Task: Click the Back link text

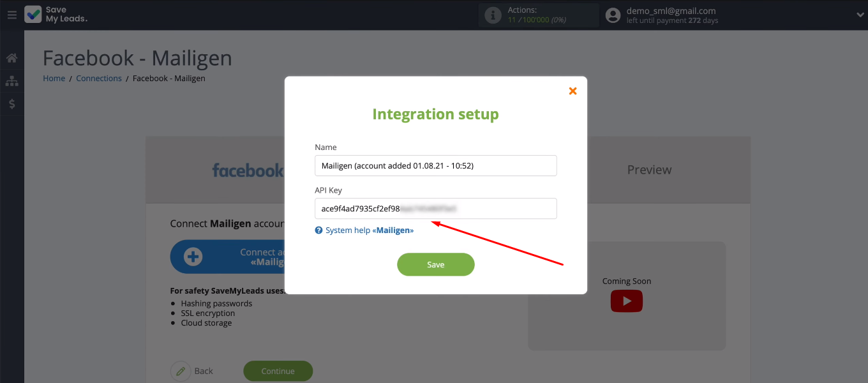Action: (x=204, y=371)
